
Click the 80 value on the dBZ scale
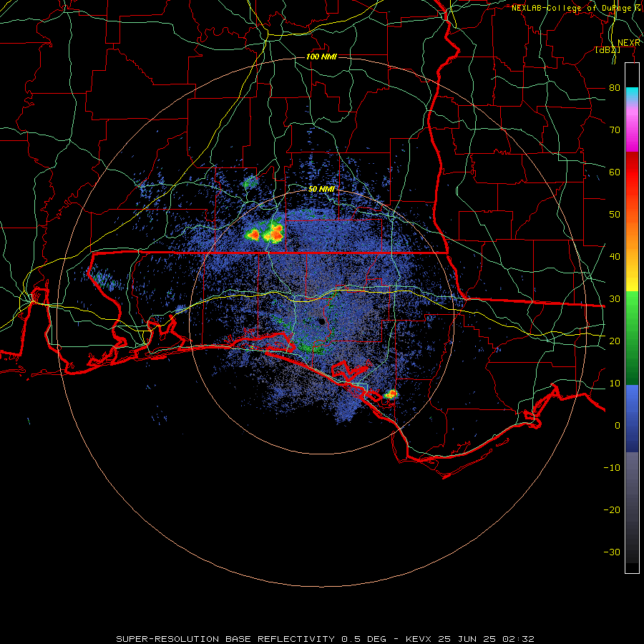pos(615,87)
